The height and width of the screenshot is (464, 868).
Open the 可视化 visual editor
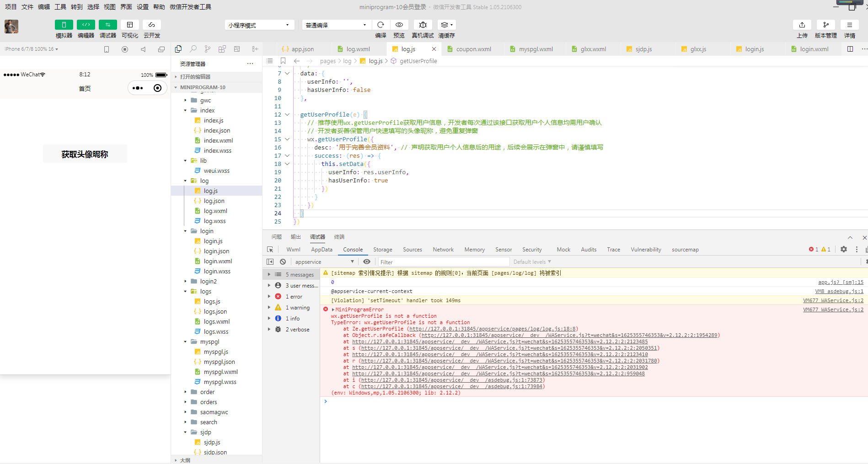(x=130, y=25)
